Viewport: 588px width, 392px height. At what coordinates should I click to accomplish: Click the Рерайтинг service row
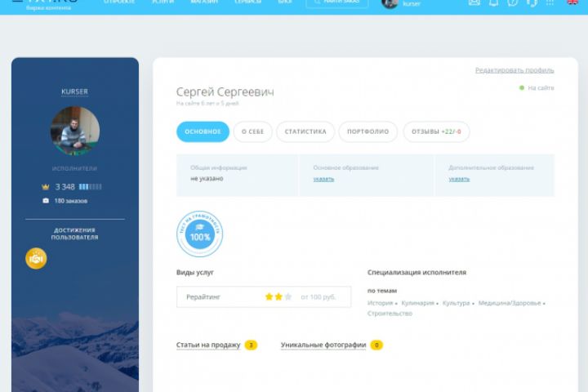[x=264, y=296]
